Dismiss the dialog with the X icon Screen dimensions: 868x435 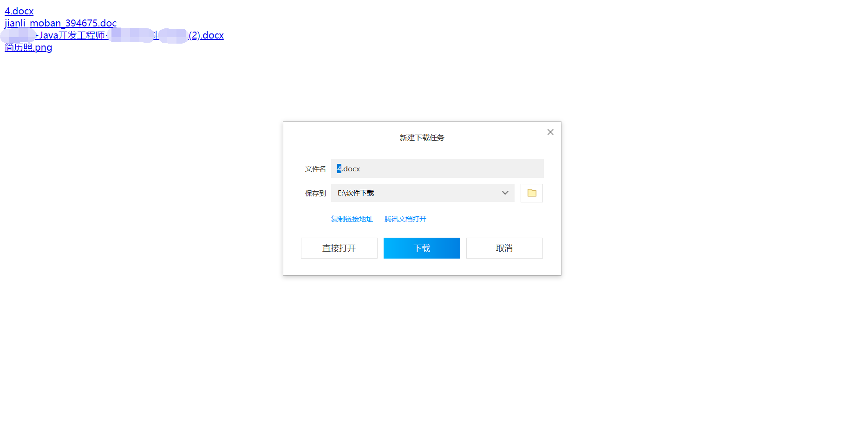tap(550, 132)
